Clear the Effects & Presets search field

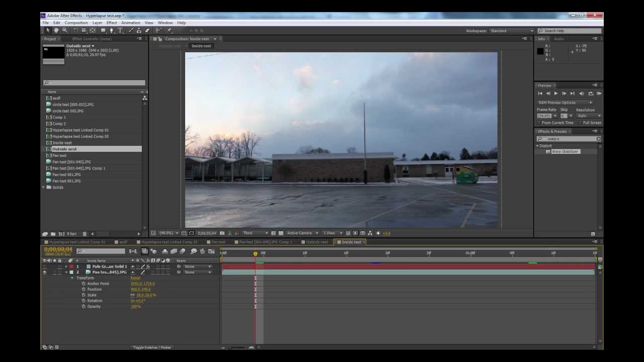point(598,139)
